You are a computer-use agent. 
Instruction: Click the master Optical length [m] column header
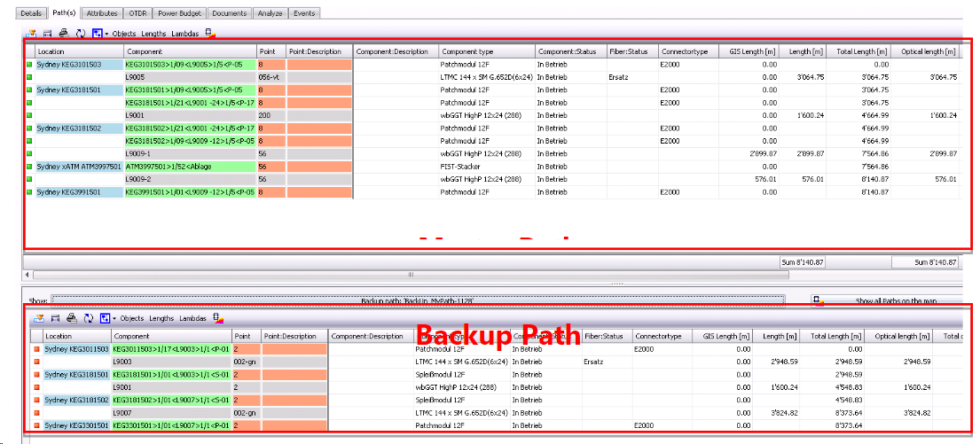point(925,51)
